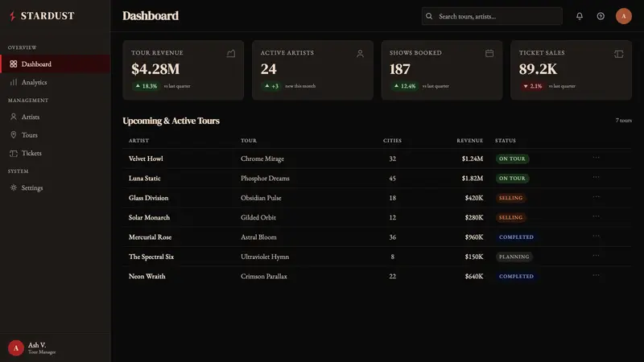Select the Neon Wraith artist name
The width and height of the screenshot is (644, 362).
(x=147, y=276)
